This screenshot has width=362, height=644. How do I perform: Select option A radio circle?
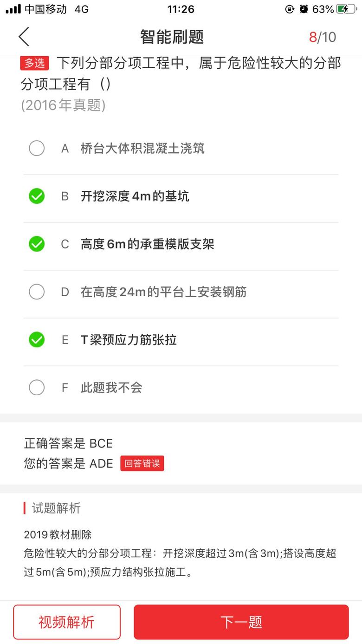[x=37, y=149]
